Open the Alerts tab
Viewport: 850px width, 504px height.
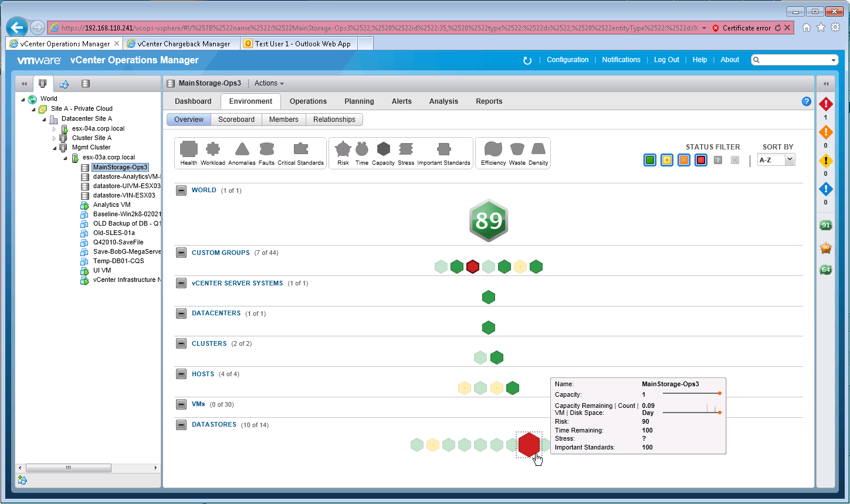(402, 101)
